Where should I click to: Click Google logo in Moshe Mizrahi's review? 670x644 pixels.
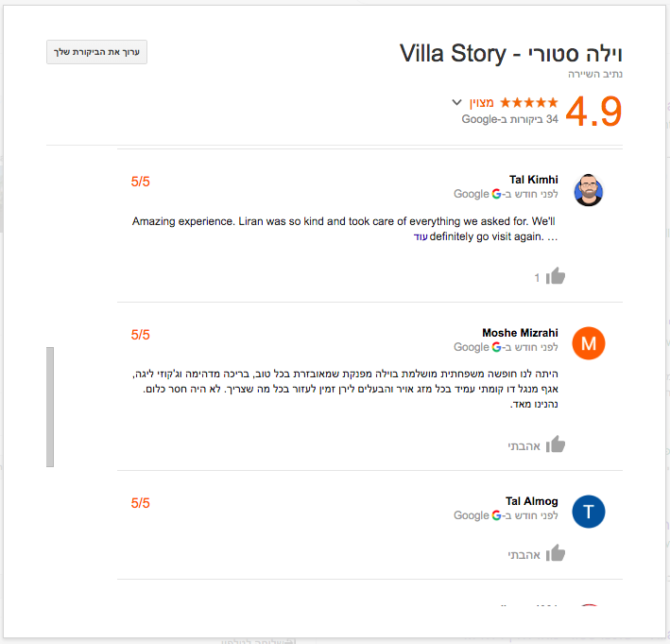tap(496, 347)
